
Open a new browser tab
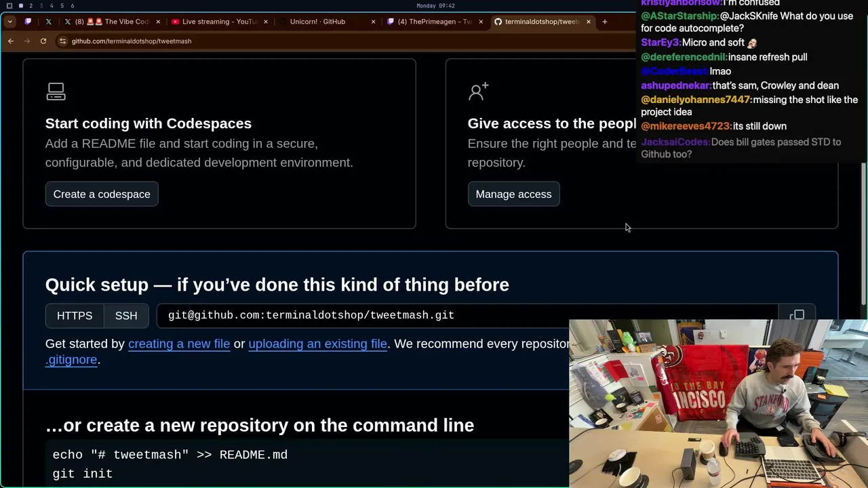coord(605,22)
